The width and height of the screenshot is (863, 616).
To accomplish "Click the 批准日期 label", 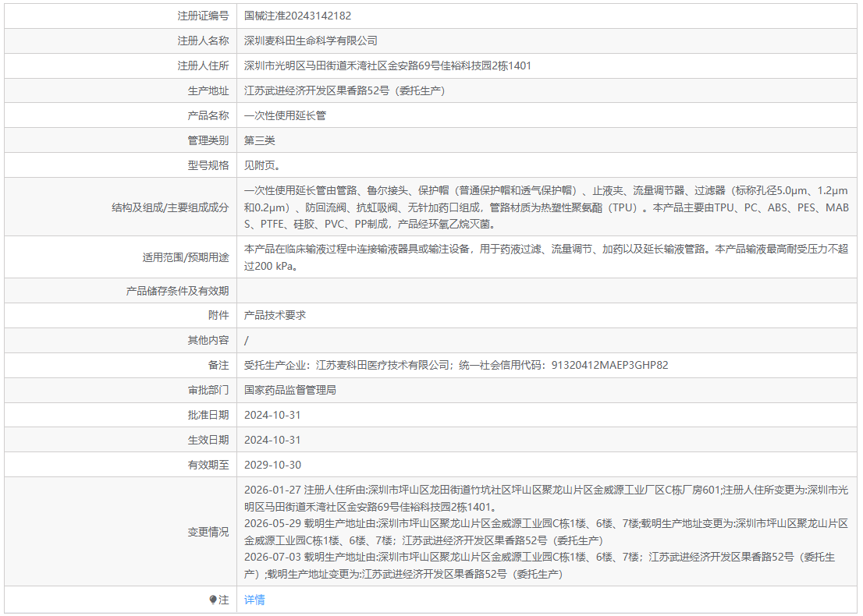I will [x=208, y=416].
